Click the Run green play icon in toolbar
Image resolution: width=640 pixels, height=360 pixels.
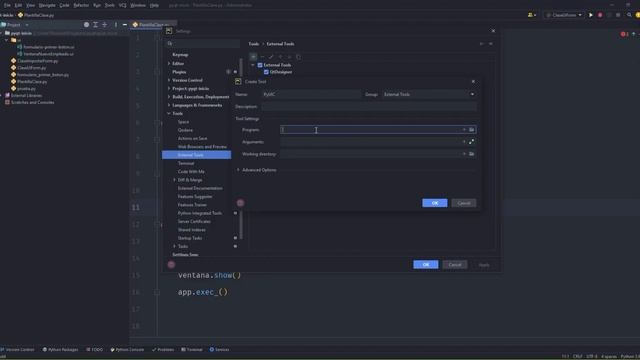[591, 15]
